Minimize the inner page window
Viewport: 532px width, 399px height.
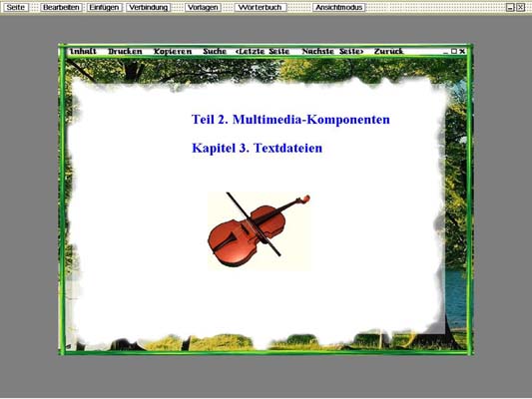pos(446,52)
